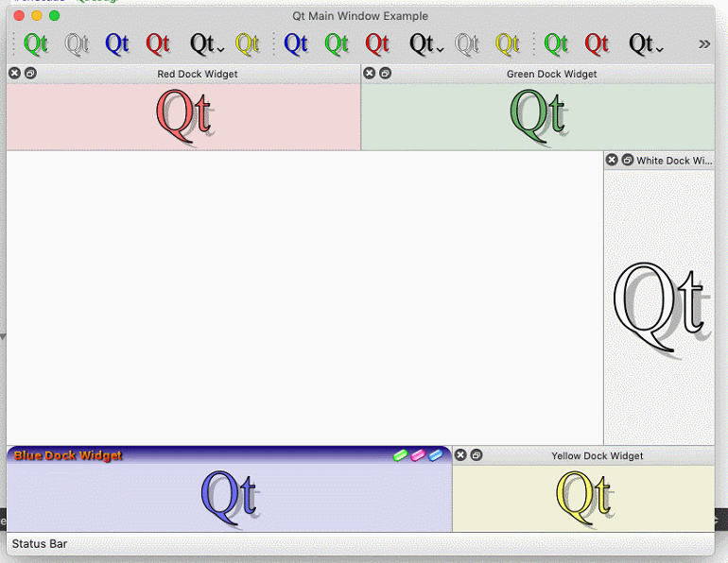
Task: Click the gray Qt icon in the second toolbar
Action: (467, 44)
